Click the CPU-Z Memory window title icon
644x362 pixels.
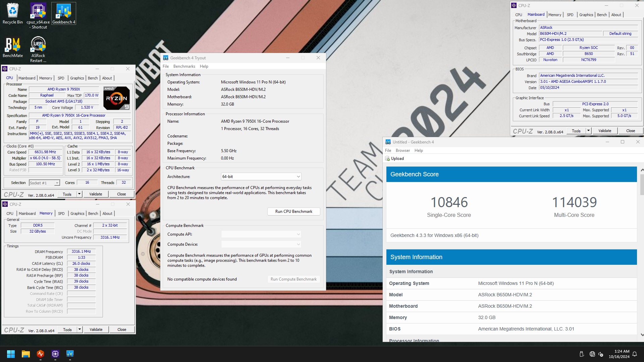pyautogui.click(x=5, y=204)
